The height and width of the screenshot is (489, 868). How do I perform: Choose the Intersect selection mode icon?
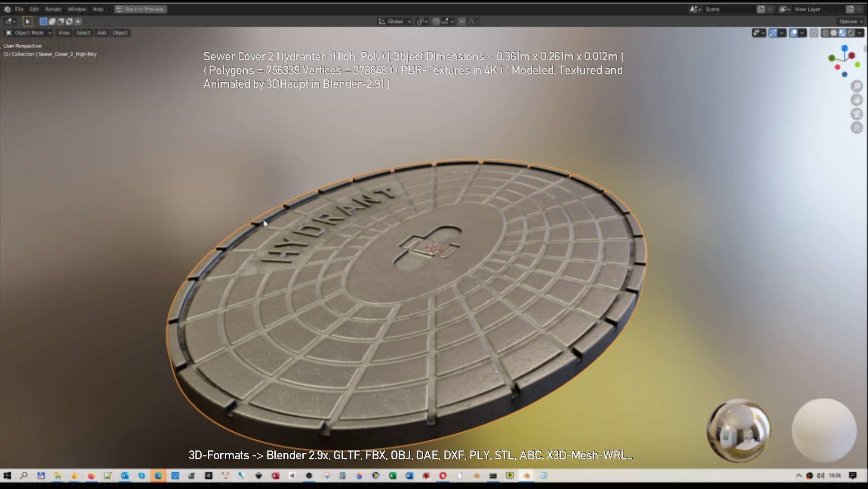[x=78, y=21]
